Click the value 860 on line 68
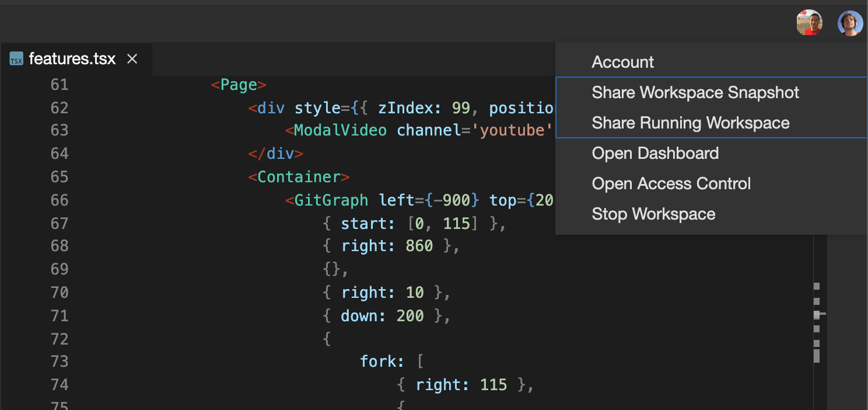Screen dimensions: 868x410 (x=419, y=245)
